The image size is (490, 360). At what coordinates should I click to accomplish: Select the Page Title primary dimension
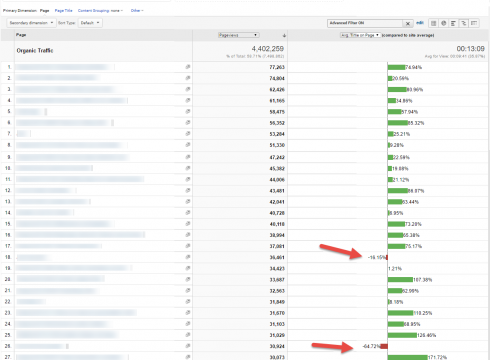coord(63,11)
